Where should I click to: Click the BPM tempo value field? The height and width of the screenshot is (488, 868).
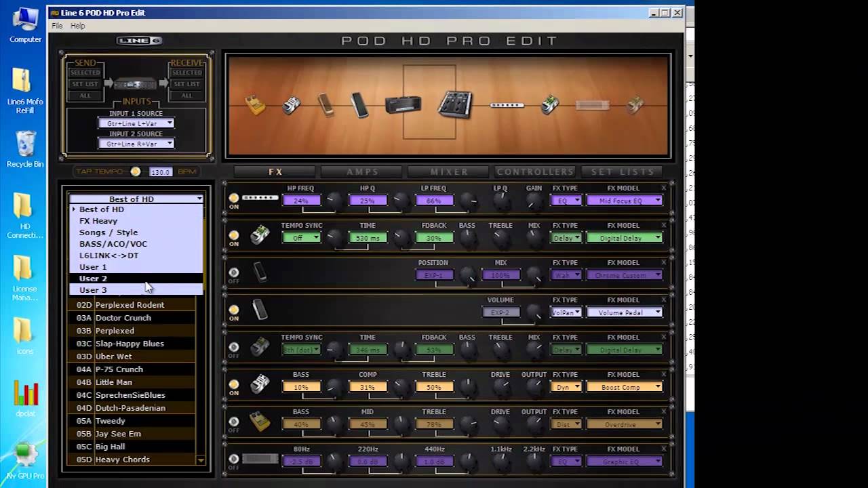click(x=161, y=172)
